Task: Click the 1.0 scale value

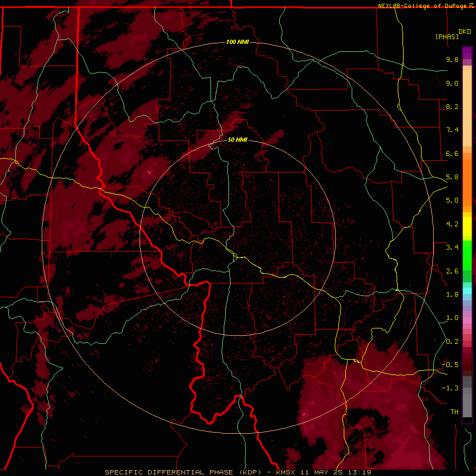Action: tap(452, 318)
